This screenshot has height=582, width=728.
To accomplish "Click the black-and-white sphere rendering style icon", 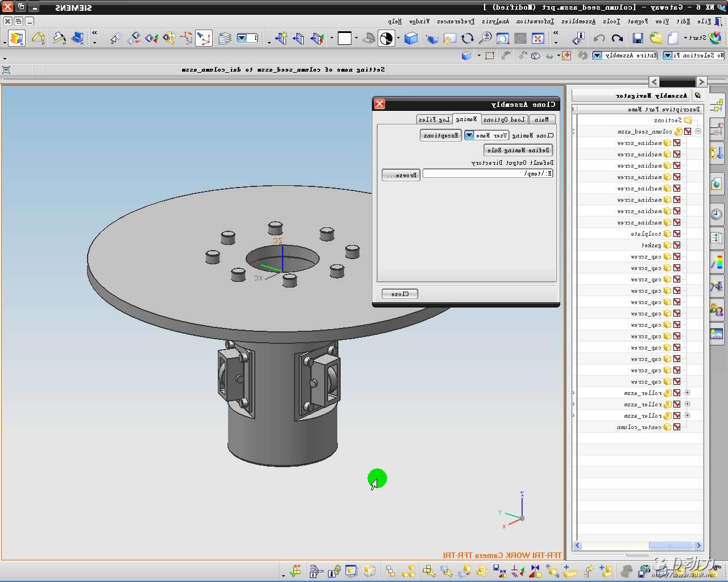I will tap(386, 39).
